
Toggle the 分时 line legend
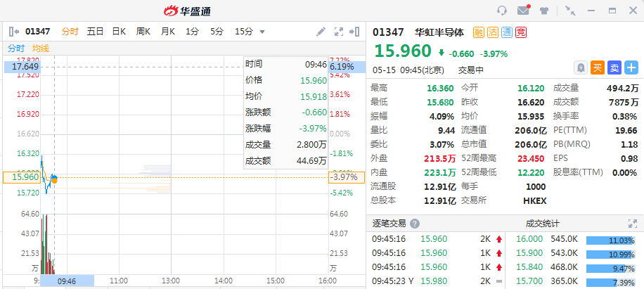16,49
